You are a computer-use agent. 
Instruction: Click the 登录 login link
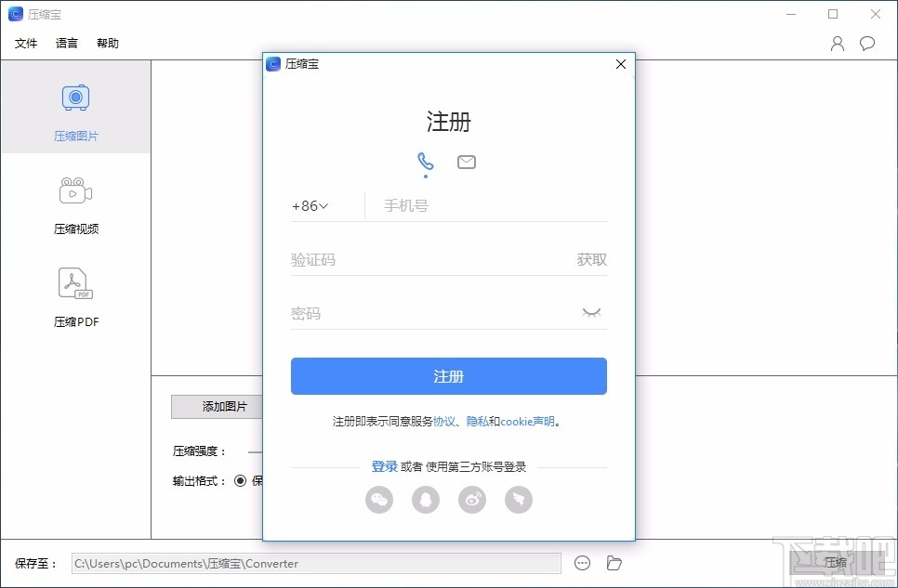click(x=384, y=466)
